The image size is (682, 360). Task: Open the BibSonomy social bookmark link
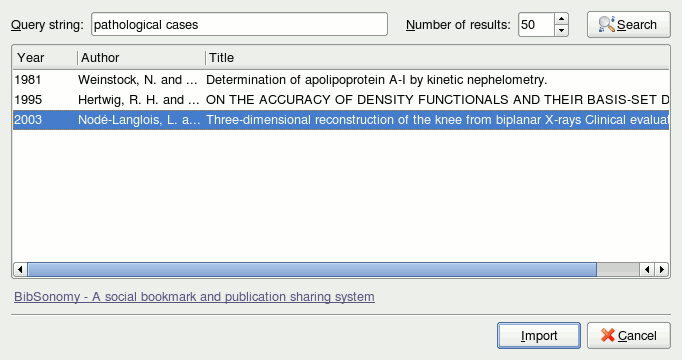click(194, 297)
